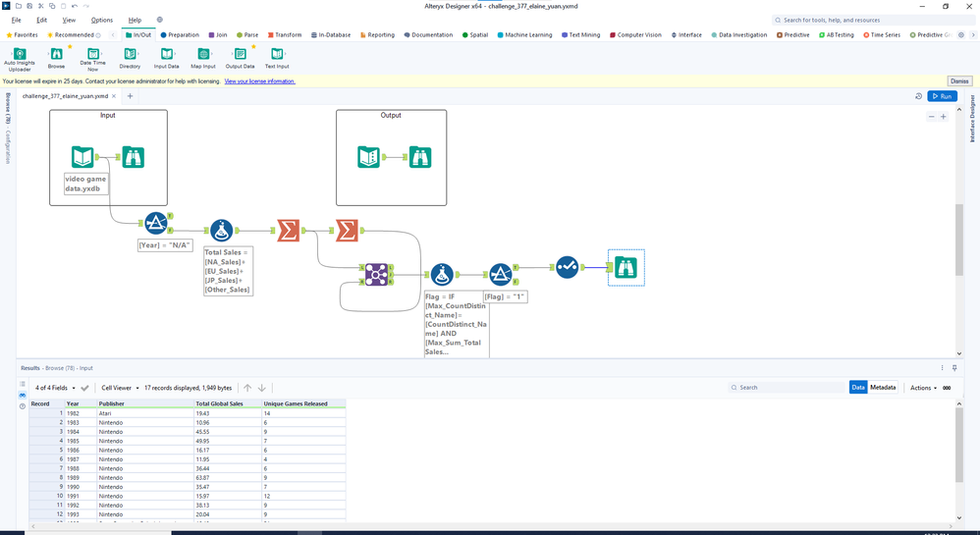980x535 pixels.
Task: Open the Cell Viewer dropdown
Action: [x=120, y=388]
